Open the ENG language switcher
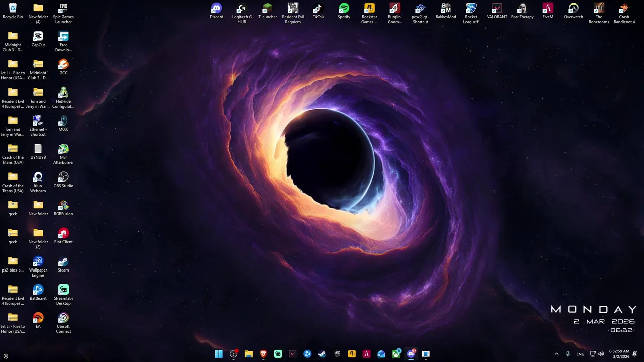 coord(580,354)
